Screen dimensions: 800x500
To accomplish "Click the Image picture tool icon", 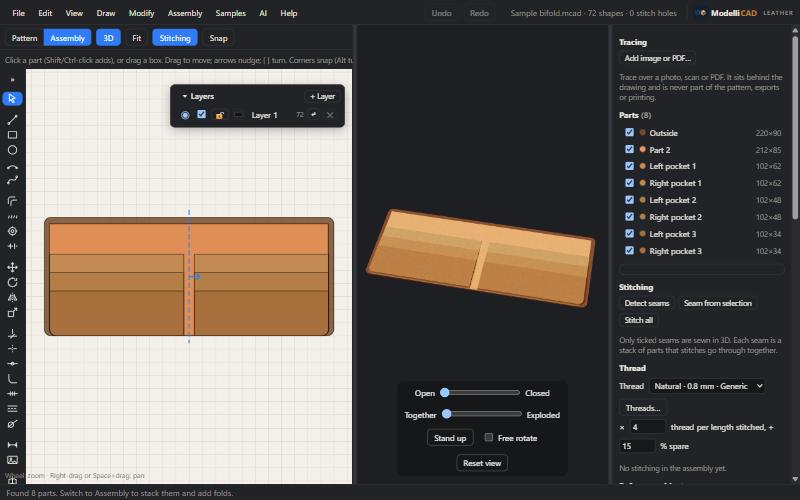I will point(12,460).
